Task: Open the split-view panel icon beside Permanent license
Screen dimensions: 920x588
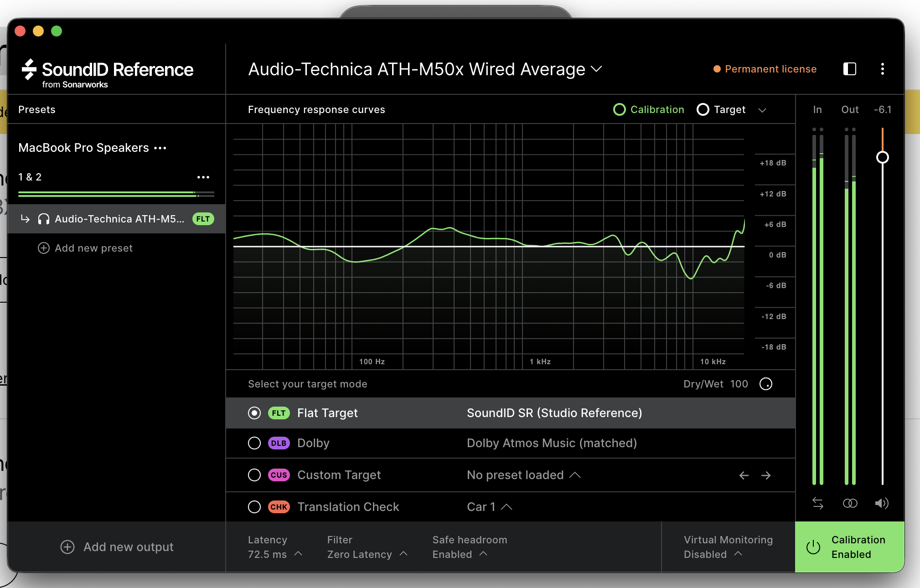Action: pos(849,69)
